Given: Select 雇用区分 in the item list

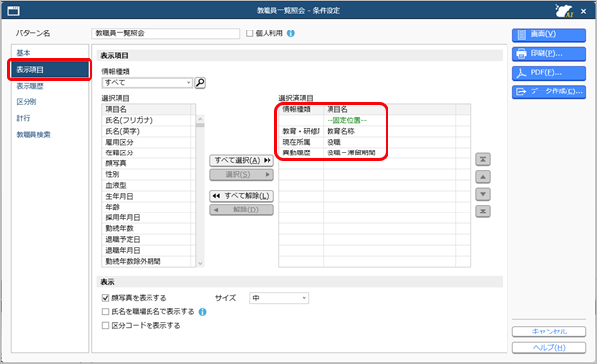Looking at the screenshot, I should 149,142.
